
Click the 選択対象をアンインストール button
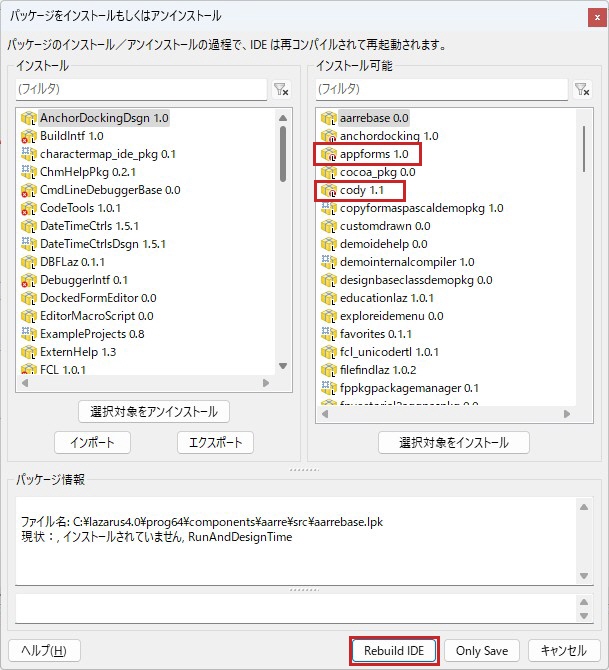click(x=154, y=412)
